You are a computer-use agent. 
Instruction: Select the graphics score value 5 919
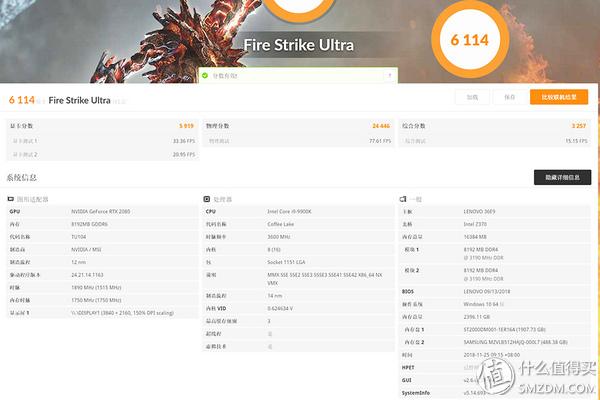[186, 126]
